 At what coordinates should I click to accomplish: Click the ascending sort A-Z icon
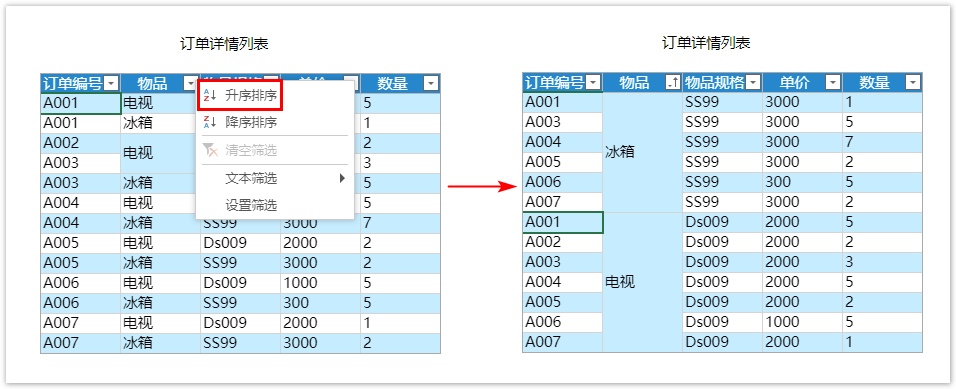[x=210, y=95]
